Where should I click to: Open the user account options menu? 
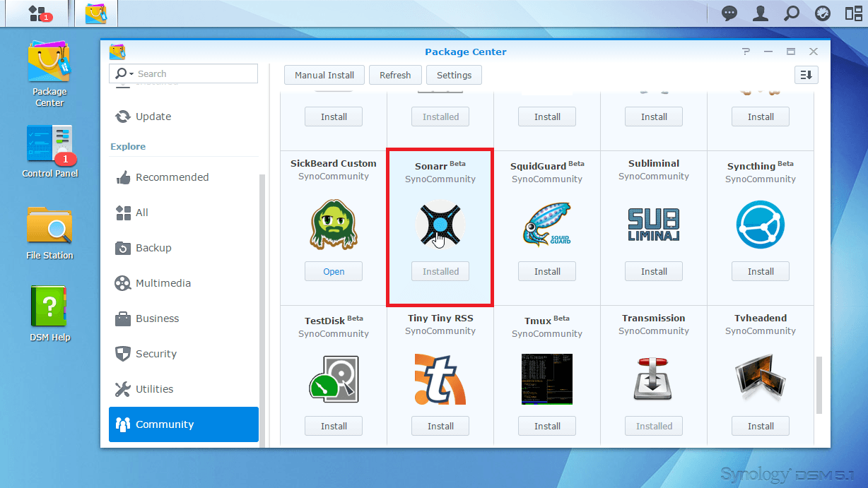click(x=761, y=13)
